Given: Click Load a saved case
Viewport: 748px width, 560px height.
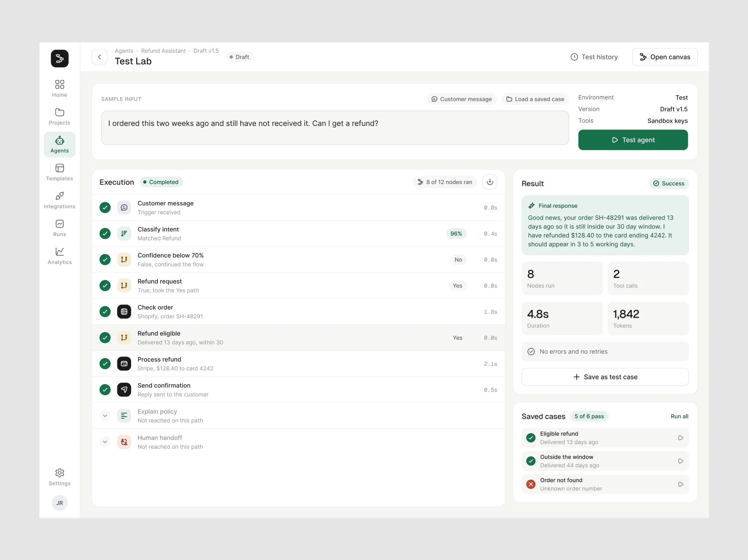Looking at the screenshot, I should pos(535,99).
